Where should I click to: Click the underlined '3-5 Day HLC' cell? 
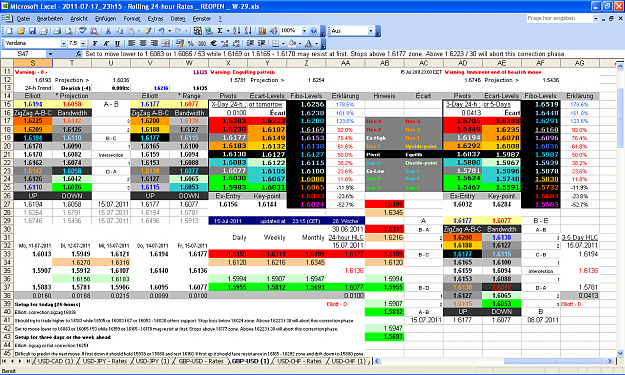(580, 238)
